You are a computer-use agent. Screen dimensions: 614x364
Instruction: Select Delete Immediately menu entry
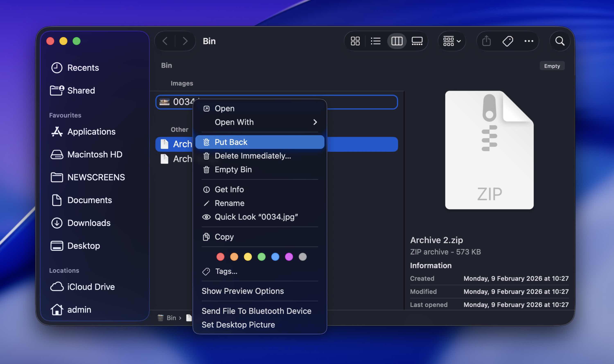pos(253,156)
